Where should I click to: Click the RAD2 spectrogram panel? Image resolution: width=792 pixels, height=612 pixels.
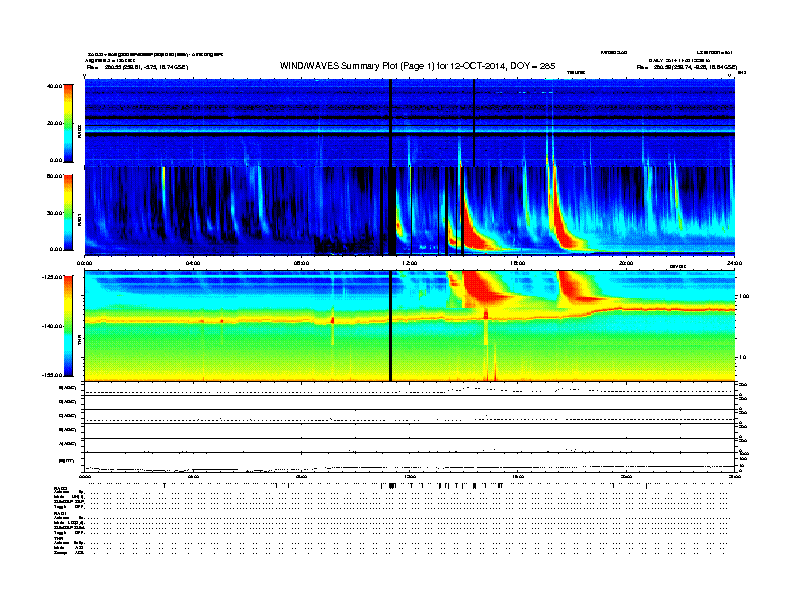click(410, 122)
